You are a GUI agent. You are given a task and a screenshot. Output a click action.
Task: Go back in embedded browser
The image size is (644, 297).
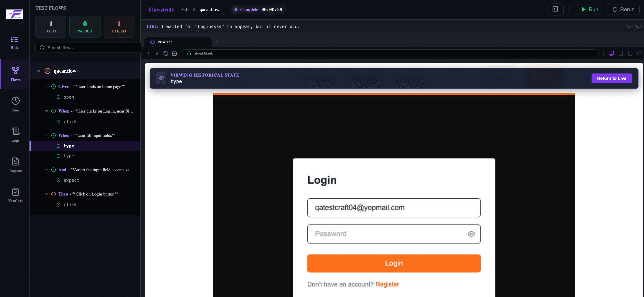tap(149, 53)
